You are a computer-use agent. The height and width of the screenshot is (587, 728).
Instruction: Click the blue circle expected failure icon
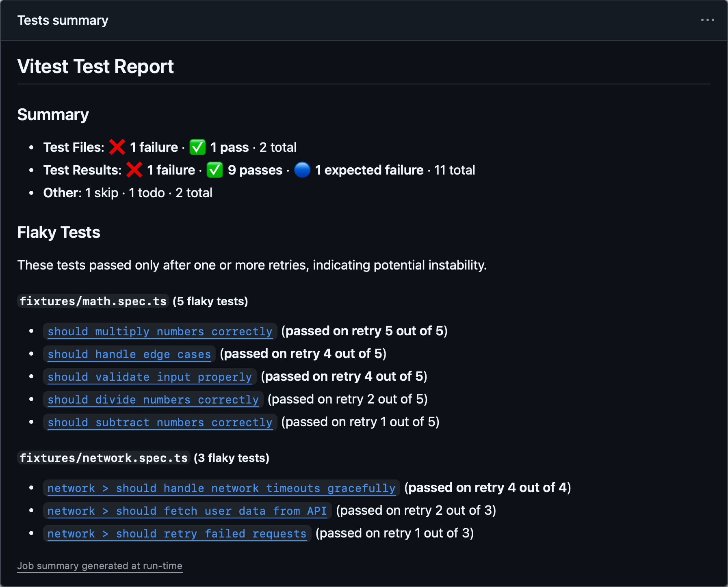(302, 170)
